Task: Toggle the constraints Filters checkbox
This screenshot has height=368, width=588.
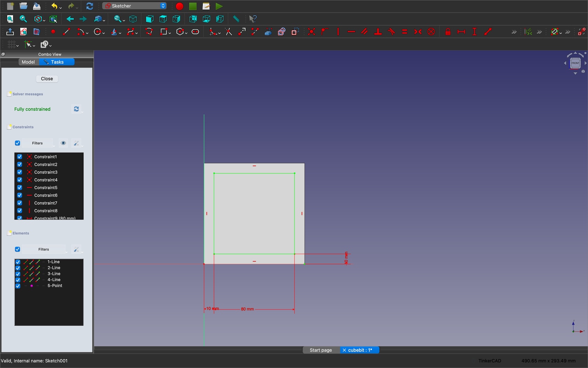Action: (17, 143)
